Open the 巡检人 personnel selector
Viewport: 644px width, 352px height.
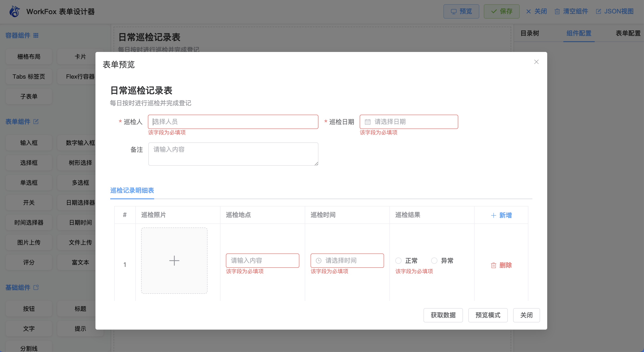[233, 122]
